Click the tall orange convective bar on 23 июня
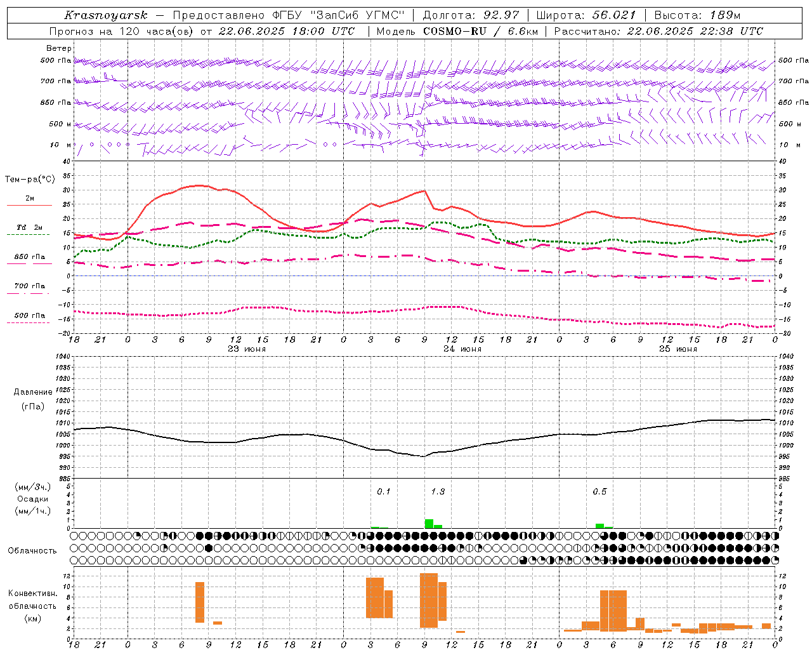 click(x=200, y=602)
